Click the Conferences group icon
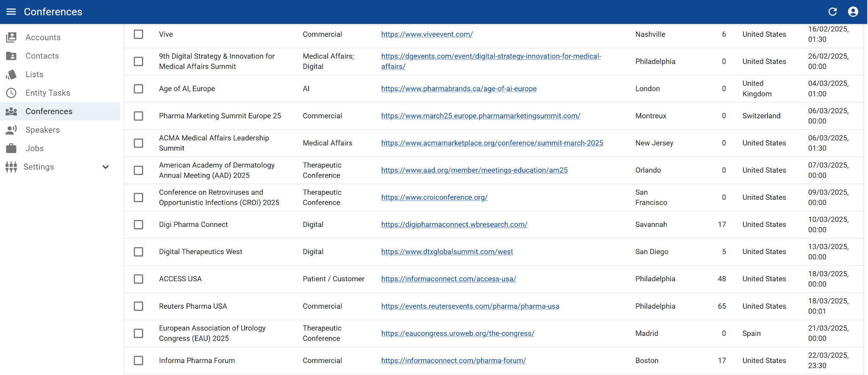This screenshot has width=868, height=375. click(x=11, y=112)
